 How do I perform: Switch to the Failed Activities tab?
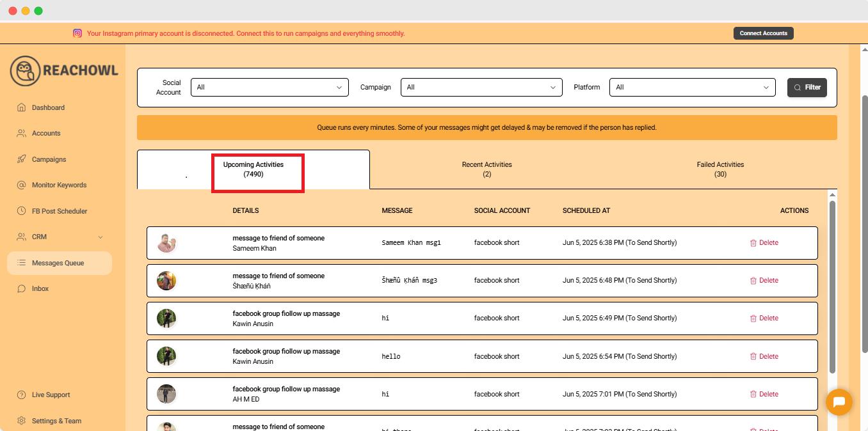[720, 169]
